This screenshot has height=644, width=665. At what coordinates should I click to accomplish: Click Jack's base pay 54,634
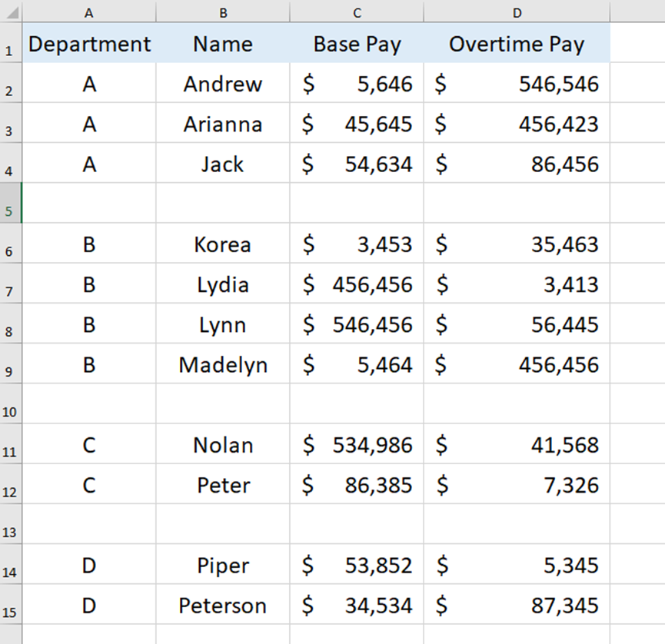[x=357, y=163]
